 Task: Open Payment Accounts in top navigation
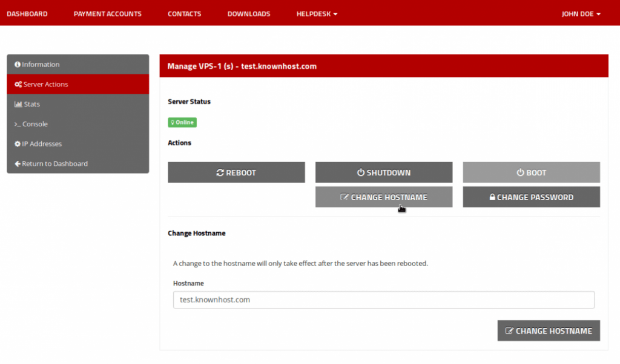coord(108,14)
